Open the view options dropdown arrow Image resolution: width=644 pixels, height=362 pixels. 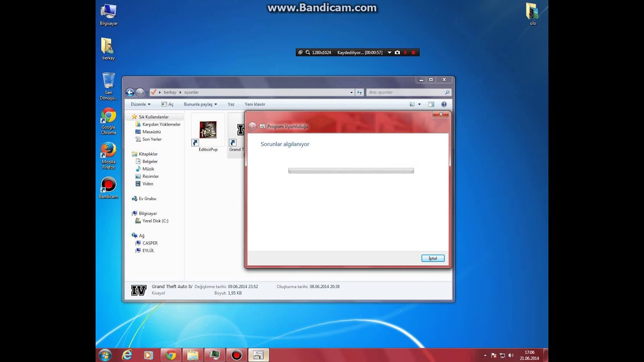point(419,104)
